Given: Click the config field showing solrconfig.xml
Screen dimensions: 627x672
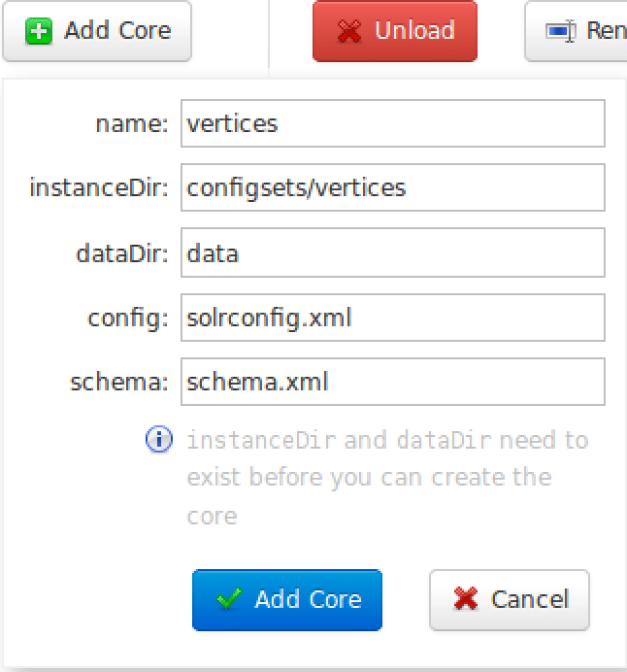Looking at the screenshot, I should tap(392, 318).
